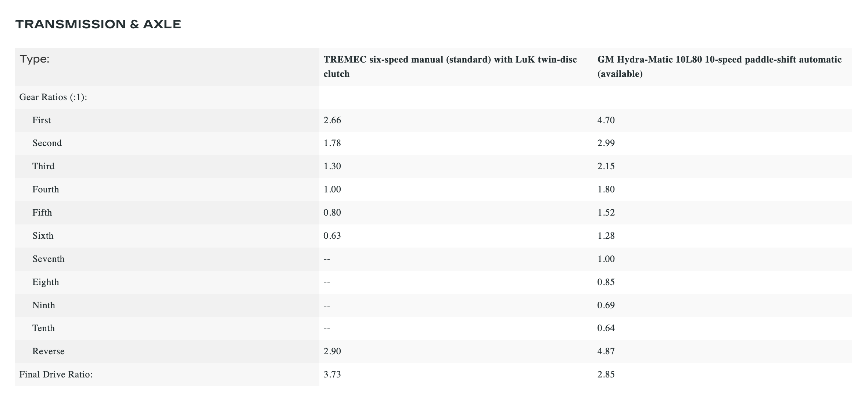Select the TREMEC six-speed manual column header
868x401 pixels.
450,67
